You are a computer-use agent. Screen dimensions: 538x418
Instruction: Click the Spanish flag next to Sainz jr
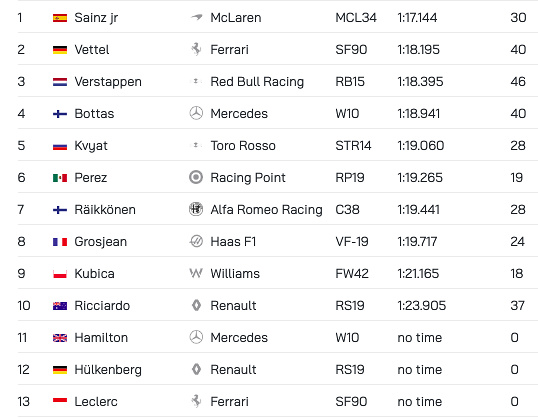tap(60, 18)
